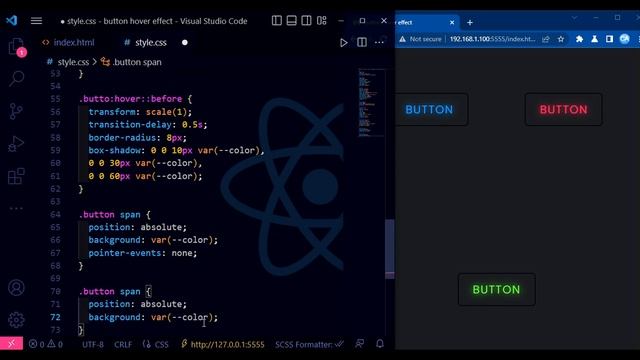Change the UTF-8 file encoding
Image resolution: width=640 pixels, height=360 pixels.
(x=93, y=344)
